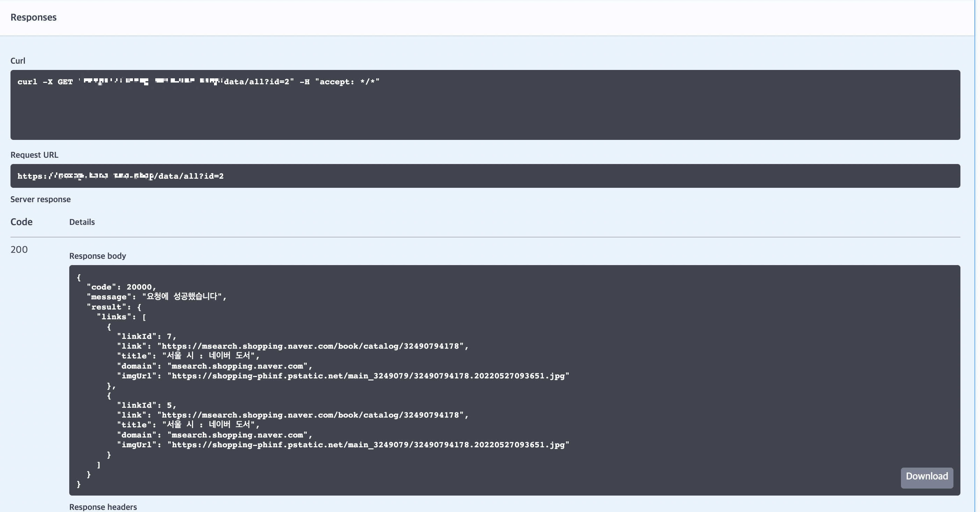Click the curl GET command text

point(198,82)
